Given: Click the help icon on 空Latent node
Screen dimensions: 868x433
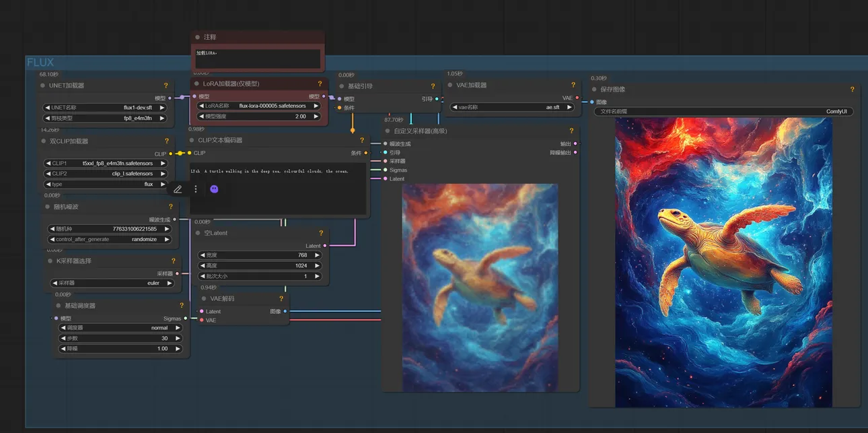Looking at the screenshot, I should tap(321, 233).
